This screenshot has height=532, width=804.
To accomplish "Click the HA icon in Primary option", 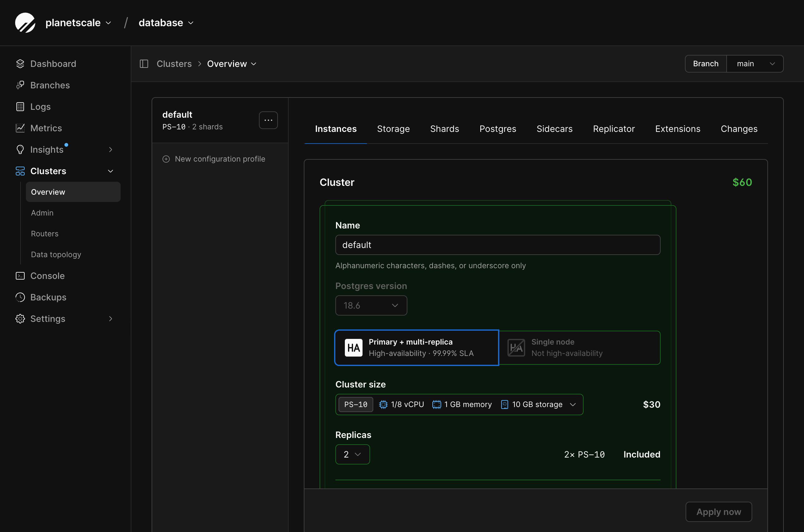I will coord(353,348).
